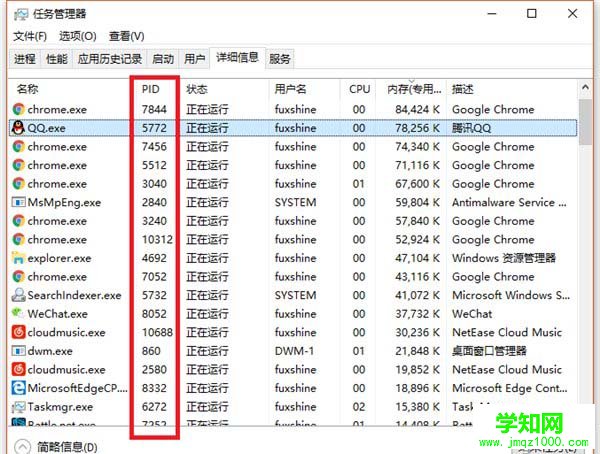Click the Microsoft Edge Cont... description
The height and width of the screenshot is (454, 600).
click(510, 388)
